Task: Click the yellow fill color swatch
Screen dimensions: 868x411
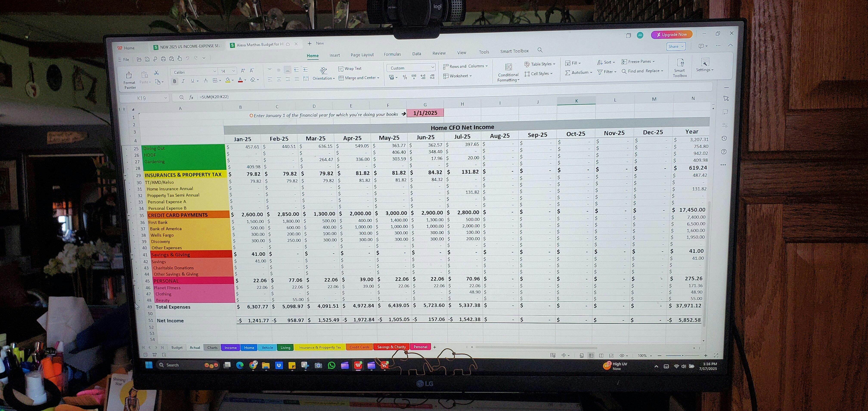Action: click(x=228, y=80)
